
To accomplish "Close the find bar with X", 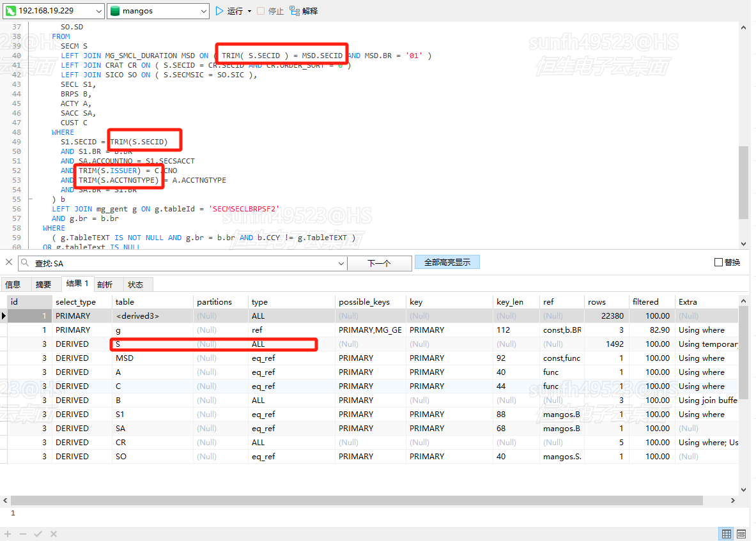I will pos(9,262).
